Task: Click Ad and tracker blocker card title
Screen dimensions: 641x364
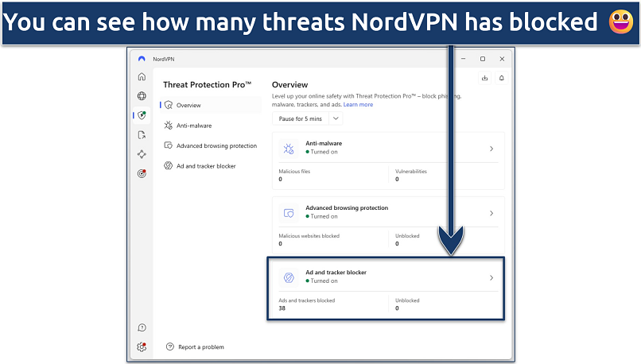Action: 336,272
